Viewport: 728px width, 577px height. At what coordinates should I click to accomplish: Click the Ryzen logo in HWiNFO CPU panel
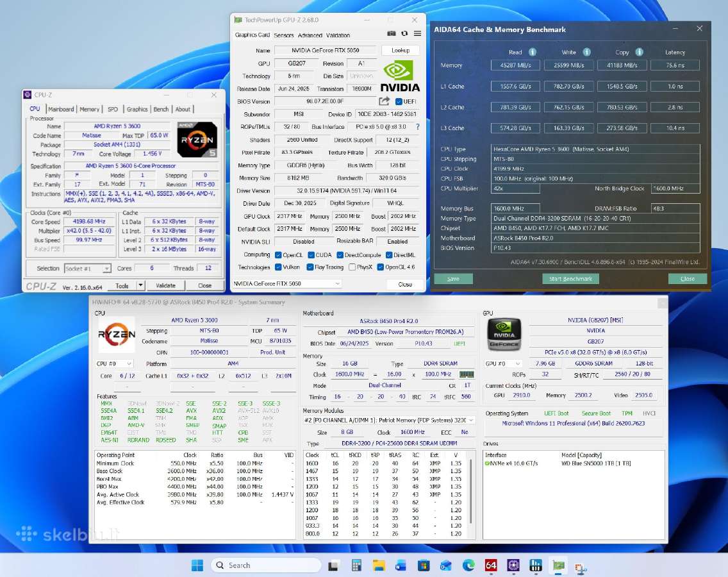pyautogui.click(x=117, y=334)
